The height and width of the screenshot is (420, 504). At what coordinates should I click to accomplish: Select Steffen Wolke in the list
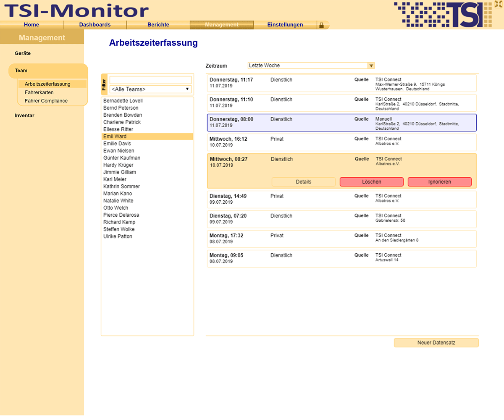[147, 229]
